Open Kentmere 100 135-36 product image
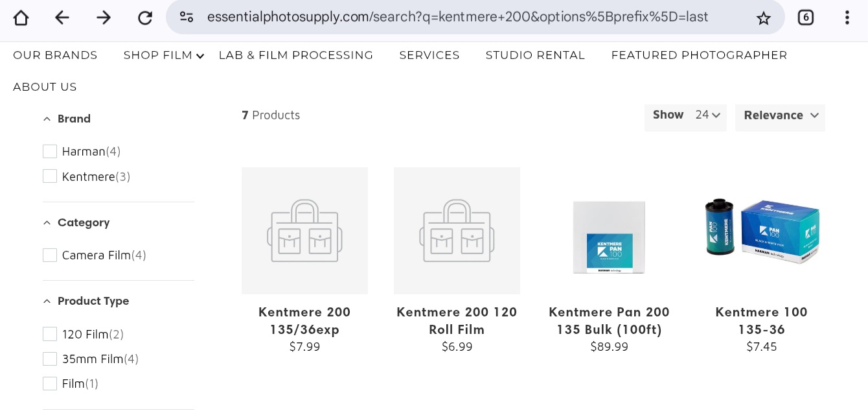 tap(761, 231)
